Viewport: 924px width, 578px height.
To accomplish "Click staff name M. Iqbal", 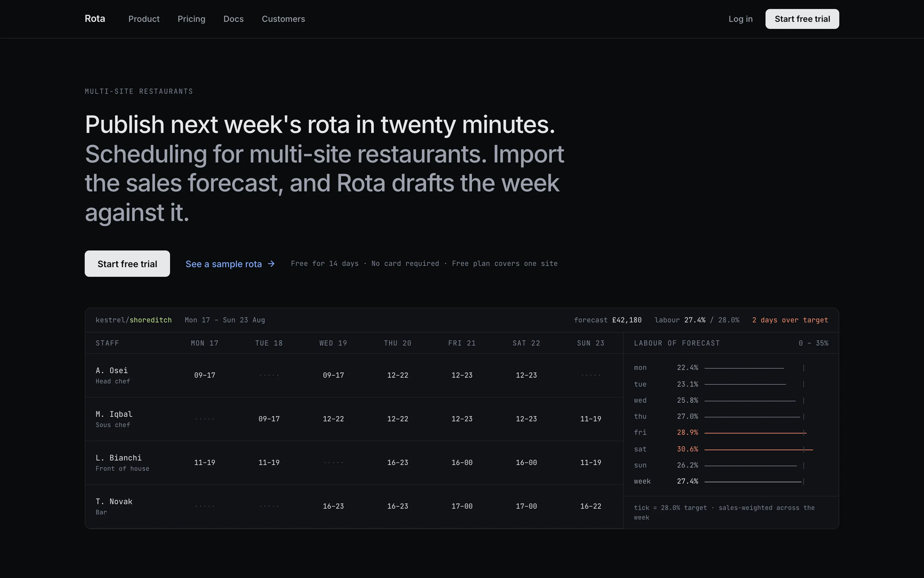I will 114,414.
